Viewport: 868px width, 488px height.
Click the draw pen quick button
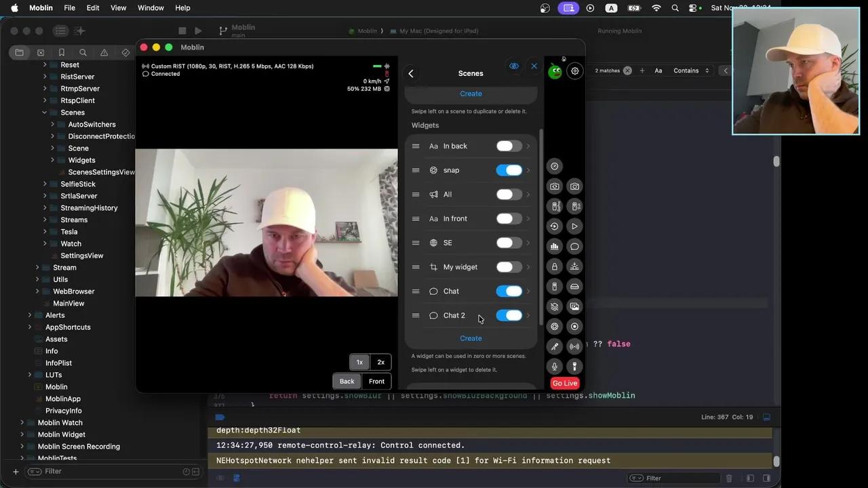pyautogui.click(x=555, y=346)
